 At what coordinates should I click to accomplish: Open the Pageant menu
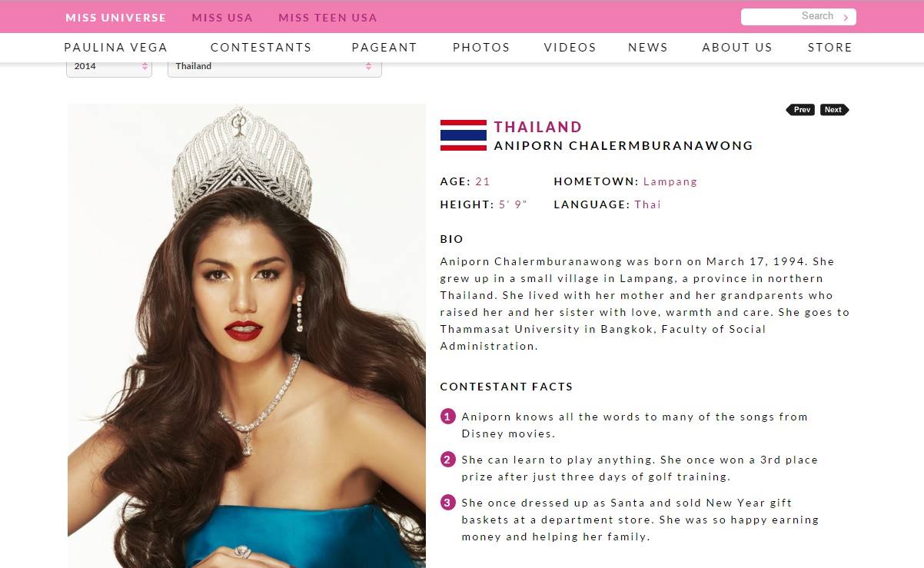point(384,47)
